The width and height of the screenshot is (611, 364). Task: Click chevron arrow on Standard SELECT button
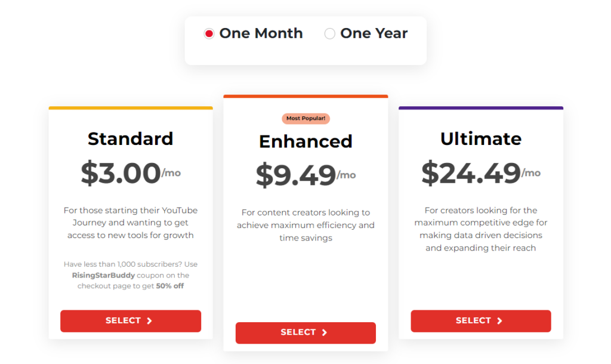pyautogui.click(x=149, y=321)
